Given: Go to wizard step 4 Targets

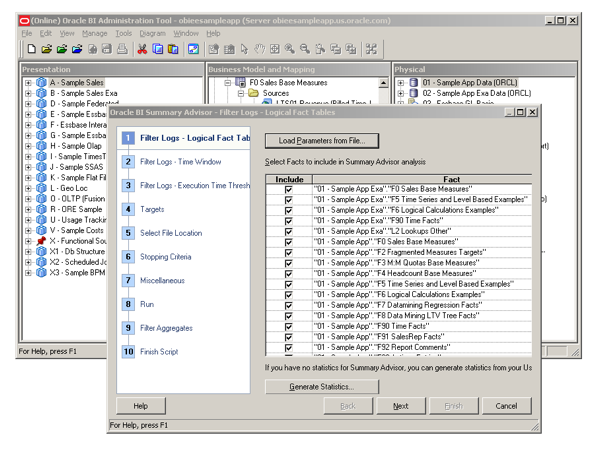Looking at the screenshot, I should (x=152, y=209).
